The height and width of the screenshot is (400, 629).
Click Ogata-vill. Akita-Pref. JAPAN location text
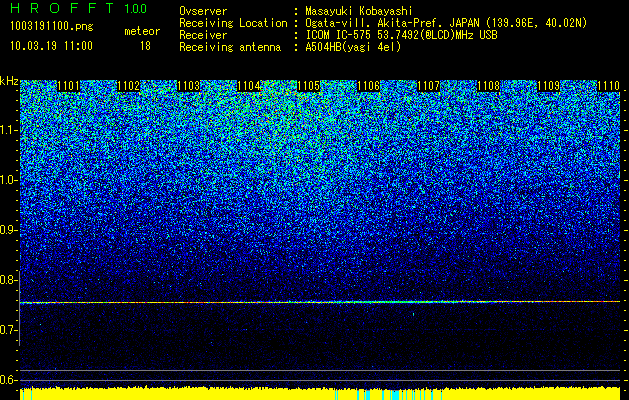pyautogui.click(x=446, y=23)
